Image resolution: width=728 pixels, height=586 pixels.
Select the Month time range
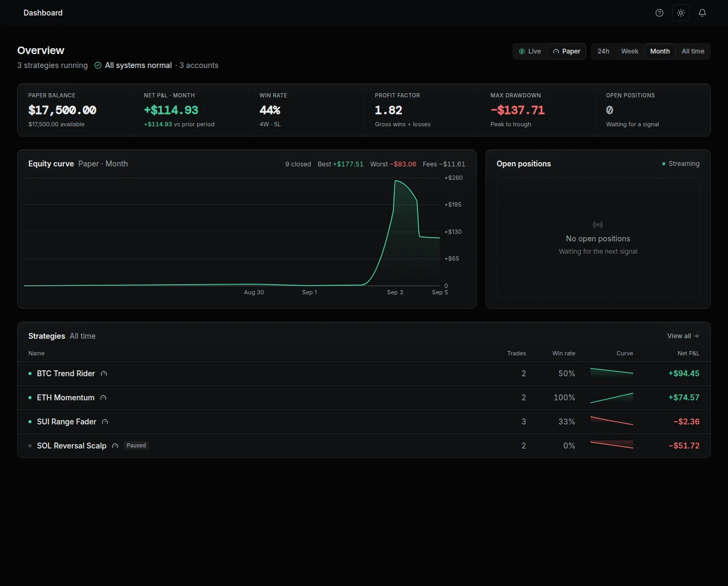(660, 51)
